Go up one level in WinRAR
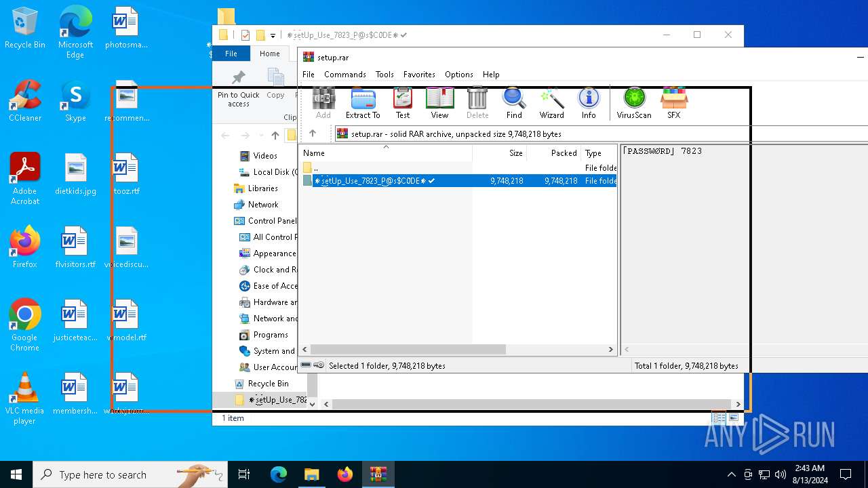Screen dimensions: 868x488 coord(313,134)
